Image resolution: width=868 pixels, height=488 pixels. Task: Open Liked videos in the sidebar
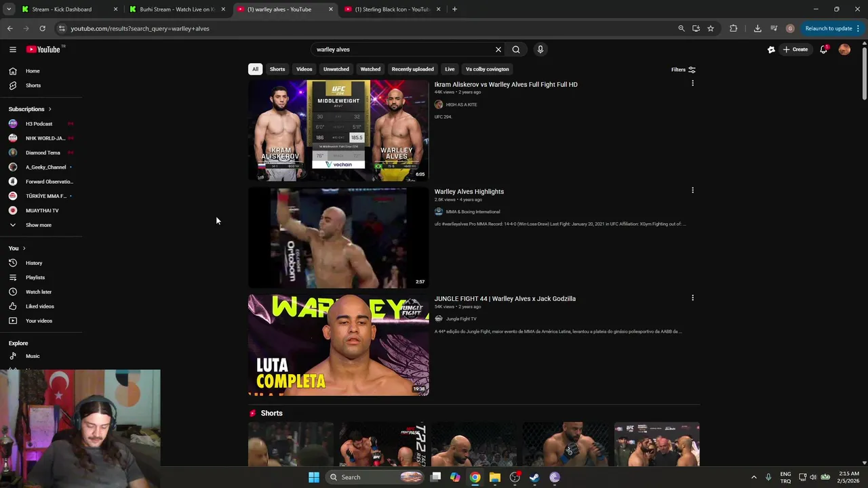click(41, 306)
